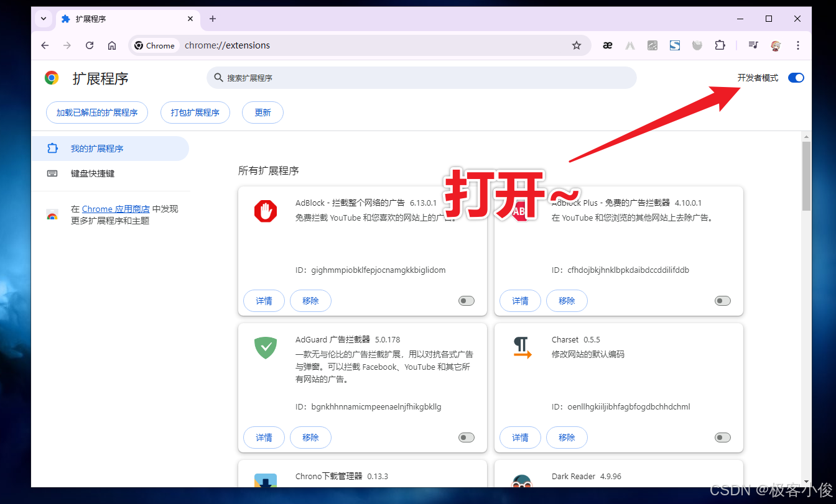Image resolution: width=836 pixels, height=504 pixels.
Task: Go to the browser home page
Action: point(112,45)
